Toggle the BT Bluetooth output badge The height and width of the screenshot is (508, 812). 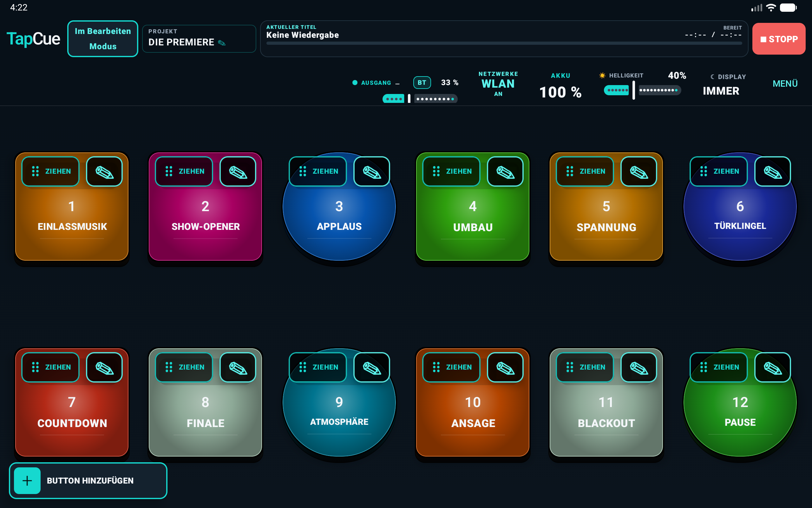click(422, 83)
